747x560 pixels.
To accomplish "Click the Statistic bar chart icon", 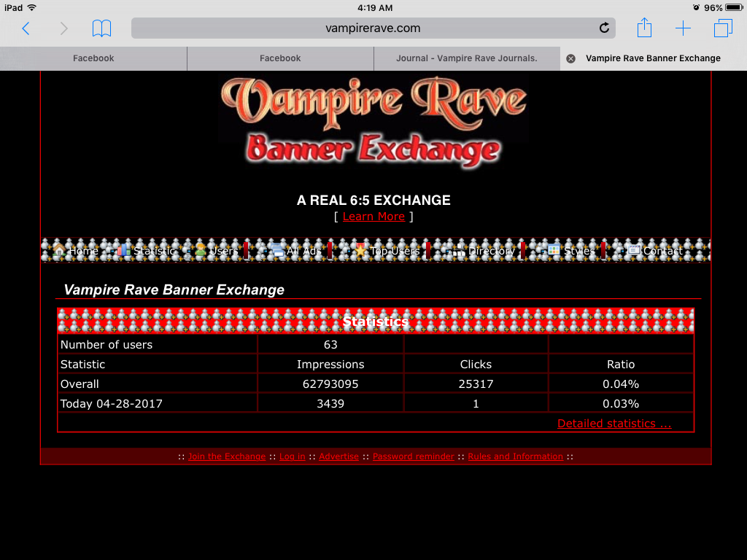I will (124, 249).
